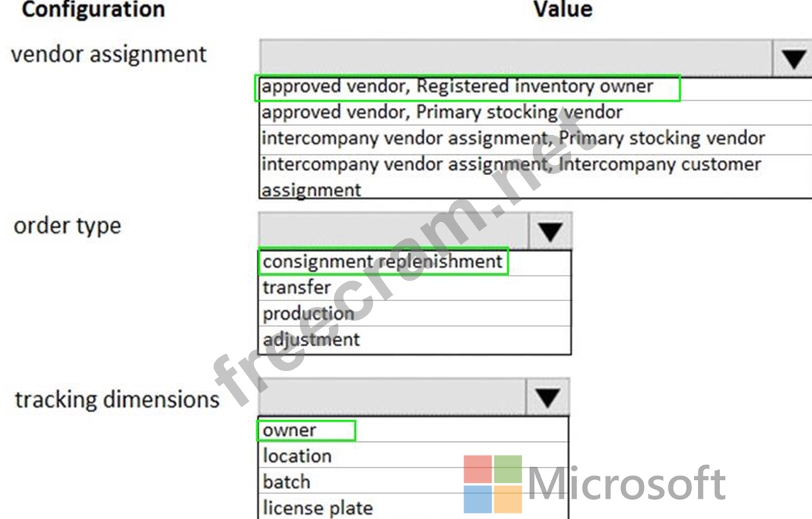
Task: Select 'approved vendor, Primary stocking vendor' option
Action: [x=441, y=113]
